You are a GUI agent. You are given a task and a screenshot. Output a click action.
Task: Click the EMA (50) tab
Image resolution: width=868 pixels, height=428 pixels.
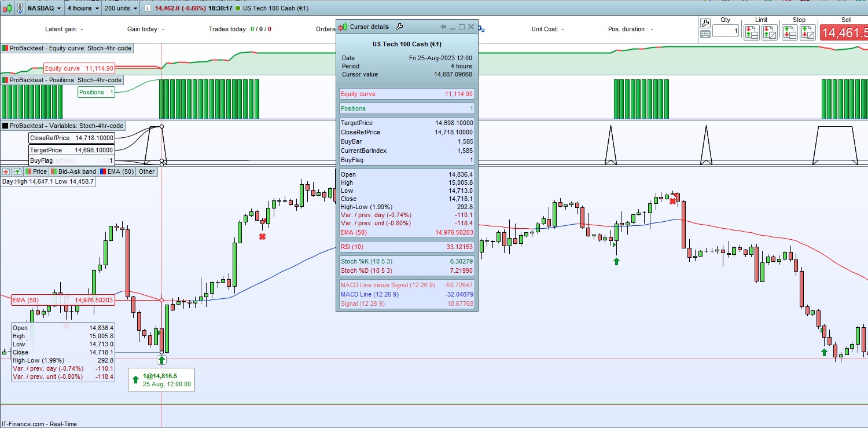[117, 171]
